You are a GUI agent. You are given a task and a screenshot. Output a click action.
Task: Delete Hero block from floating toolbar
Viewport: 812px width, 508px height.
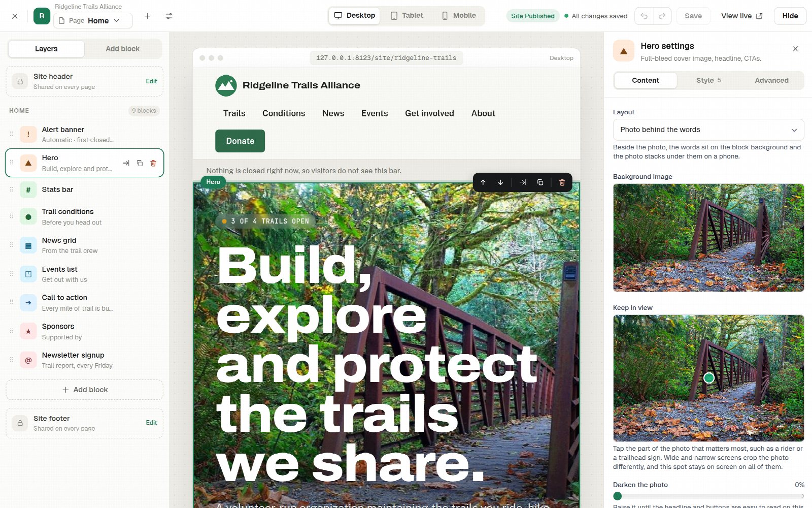(x=562, y=182)
